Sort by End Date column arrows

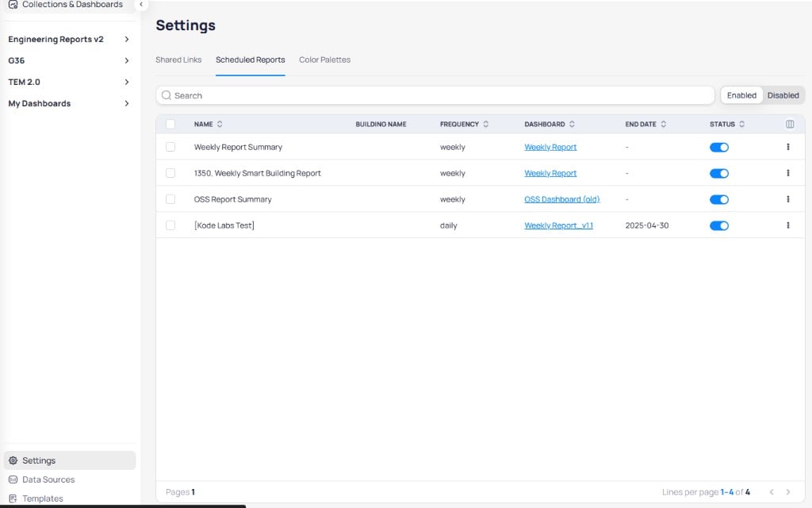coord(664,124)
